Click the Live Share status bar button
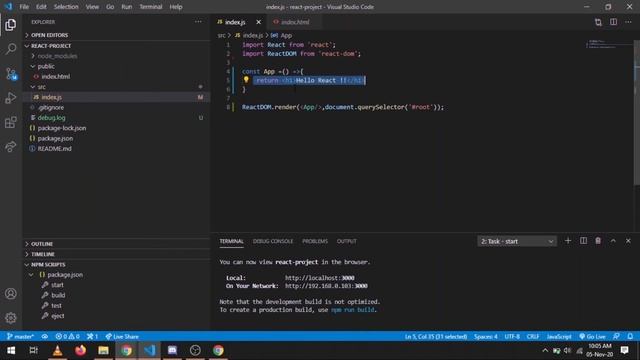This screenshot has width=640, height=360. [122, 336]
